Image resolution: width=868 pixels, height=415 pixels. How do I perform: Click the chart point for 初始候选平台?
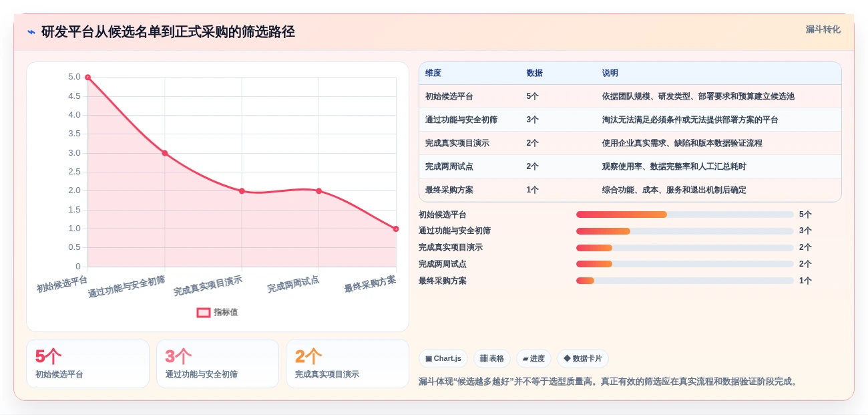pos(87,78)
